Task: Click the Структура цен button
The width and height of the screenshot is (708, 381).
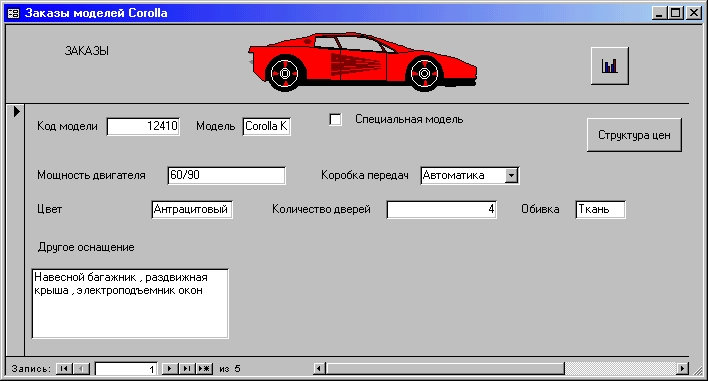Action: tap(634, 135)
